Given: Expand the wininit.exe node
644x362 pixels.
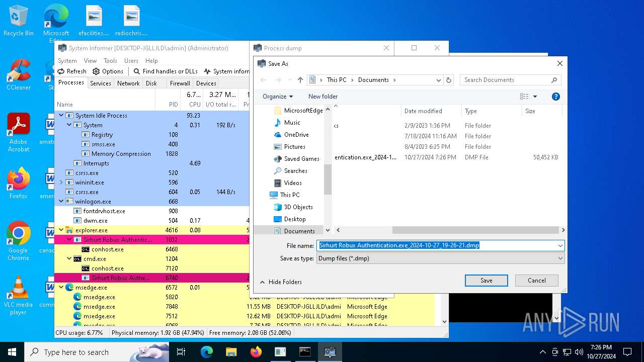Looking at the screenshot, I should pos(61,183).
